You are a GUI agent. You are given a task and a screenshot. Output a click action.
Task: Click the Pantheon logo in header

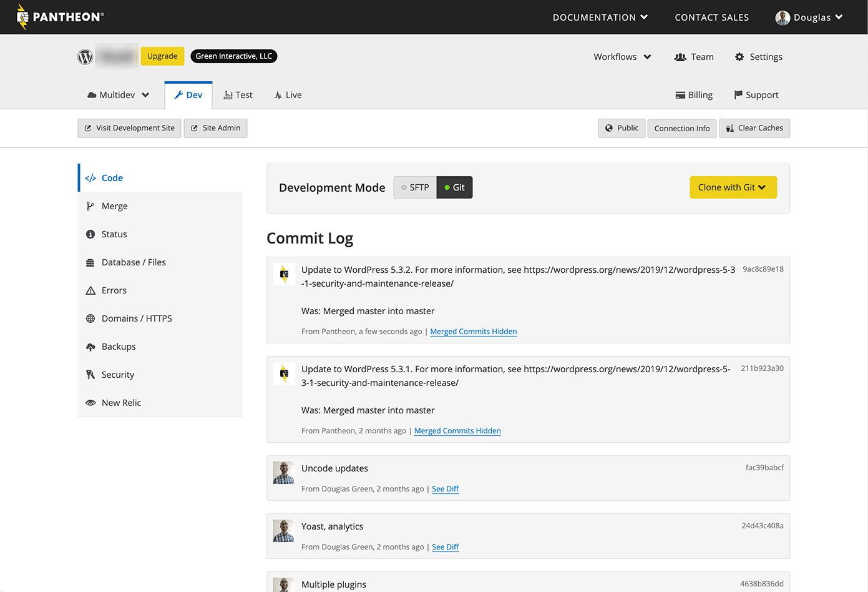60,17
